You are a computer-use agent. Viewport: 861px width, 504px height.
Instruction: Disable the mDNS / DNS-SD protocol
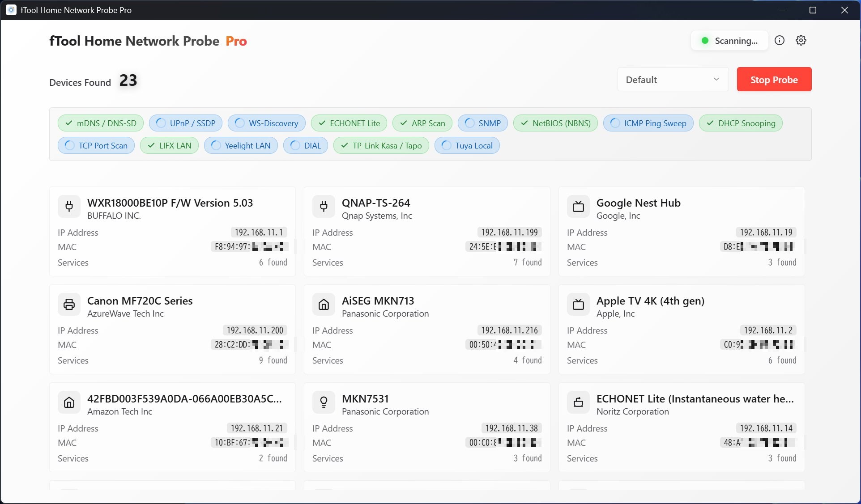[101, 123]
